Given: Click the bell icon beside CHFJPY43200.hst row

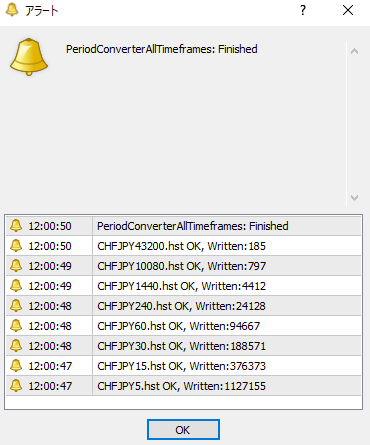Looking at the screenshot, I should pyautogui.click(x=16, y=246).
